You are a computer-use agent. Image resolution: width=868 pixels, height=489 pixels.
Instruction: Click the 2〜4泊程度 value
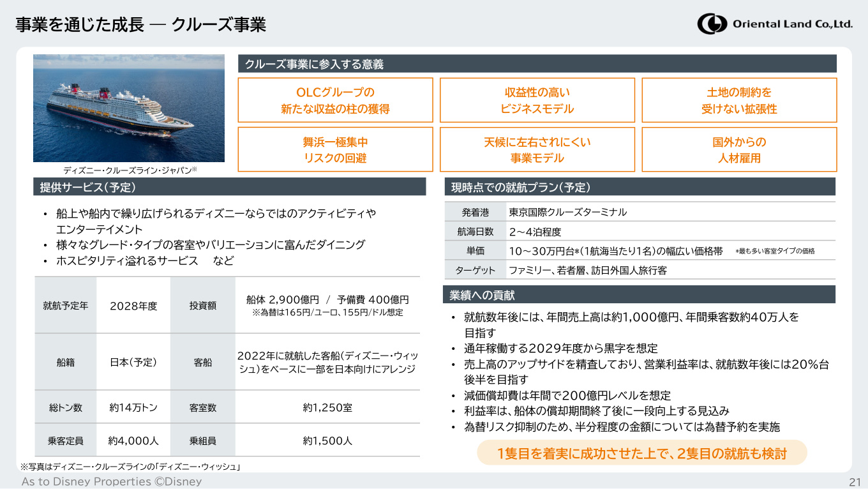tap(535, 231)
